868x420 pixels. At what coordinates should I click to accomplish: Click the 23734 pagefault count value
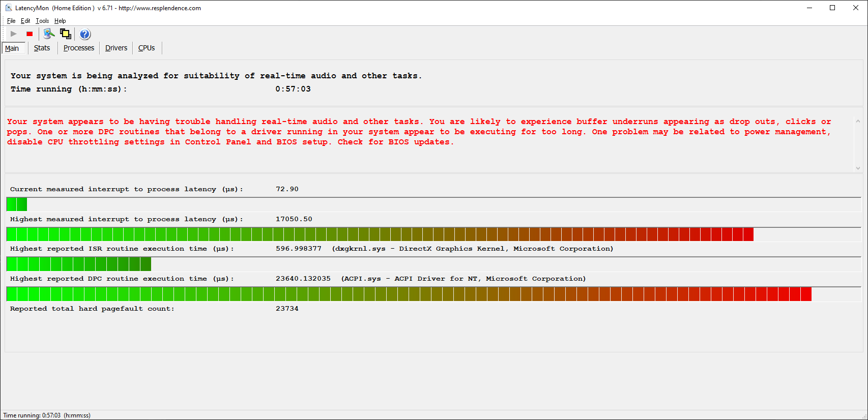287,309
